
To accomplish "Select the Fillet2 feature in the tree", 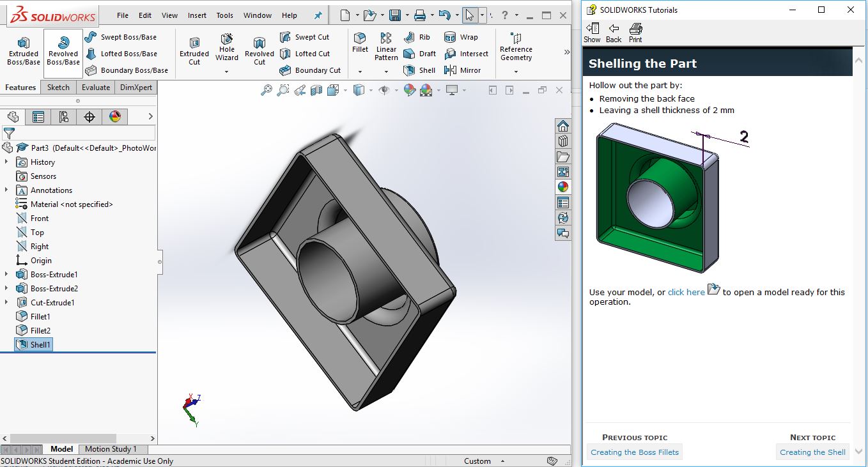I will tap(33, 331).
